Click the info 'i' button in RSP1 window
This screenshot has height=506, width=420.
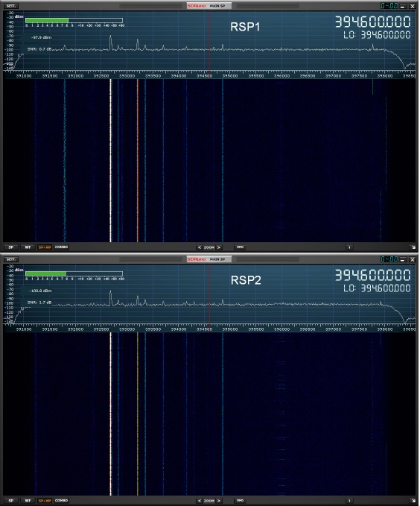click(x=349, y=247)
